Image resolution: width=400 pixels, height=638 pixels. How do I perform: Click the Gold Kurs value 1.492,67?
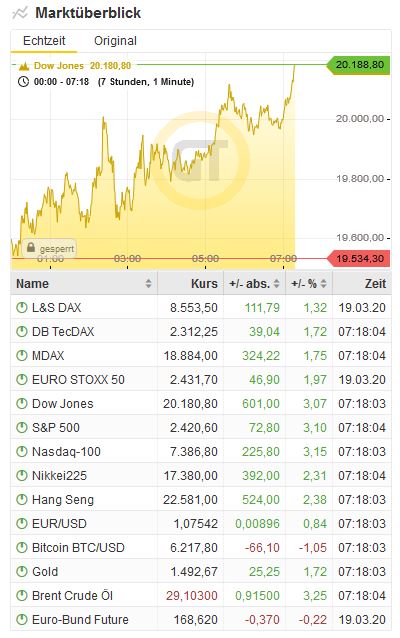194,572
